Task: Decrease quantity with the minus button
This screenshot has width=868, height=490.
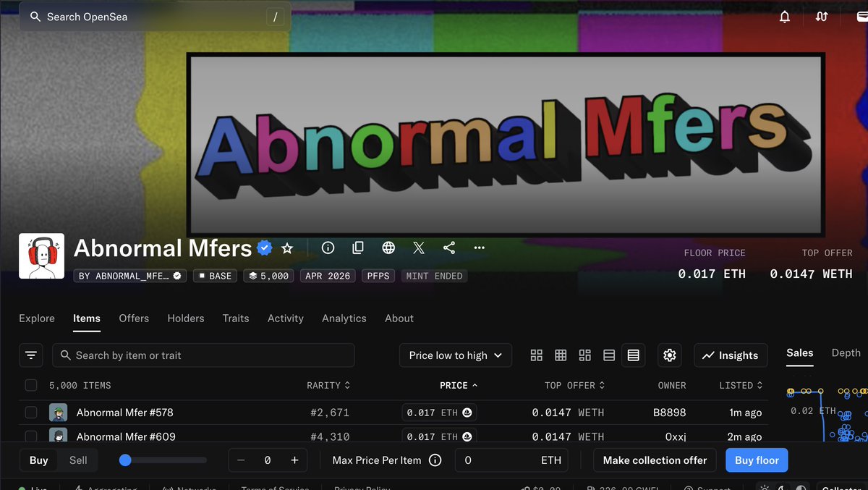Action: 242,460
